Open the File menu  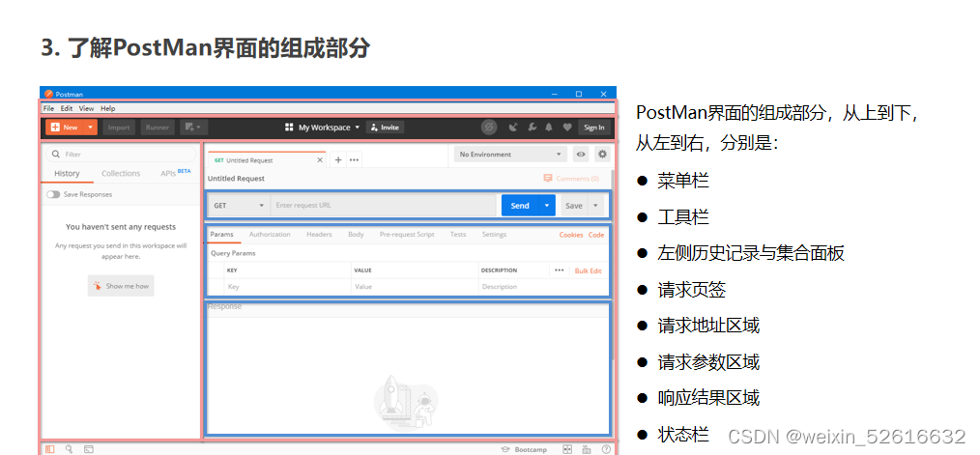click(x=48, y=108)
